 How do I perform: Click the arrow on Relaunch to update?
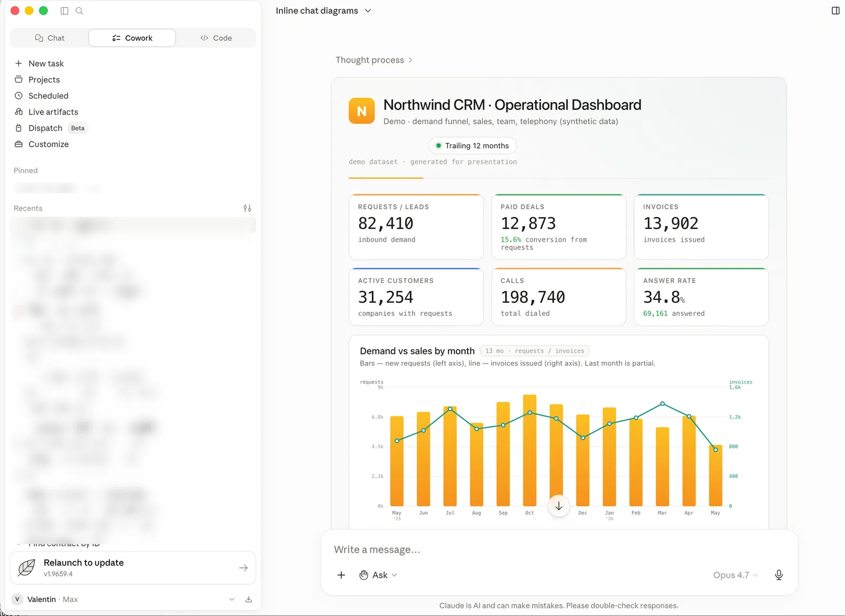[243, 568]
